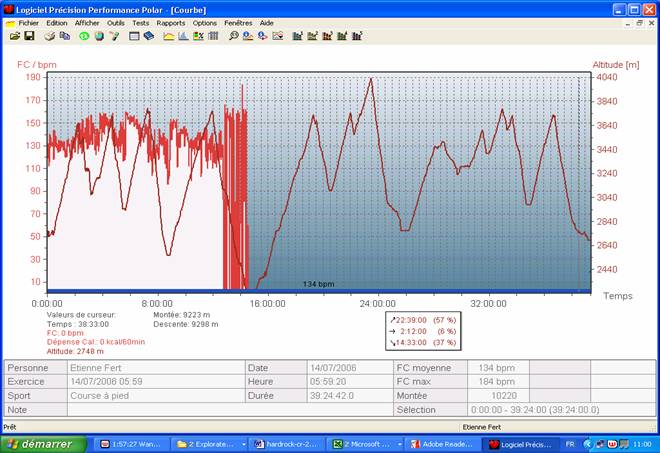660x453 pixels.
Task: Click the Windows démarrer start button
Action: point(40,443)
